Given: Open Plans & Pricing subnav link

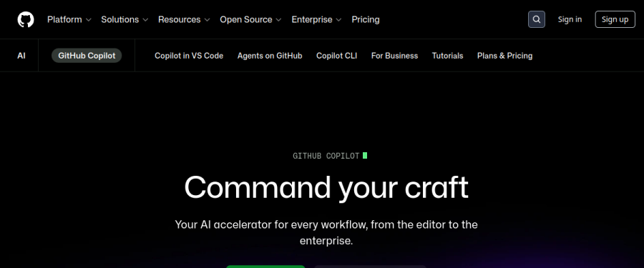Looking at the screenshot, I should click(x=504, y=56).
